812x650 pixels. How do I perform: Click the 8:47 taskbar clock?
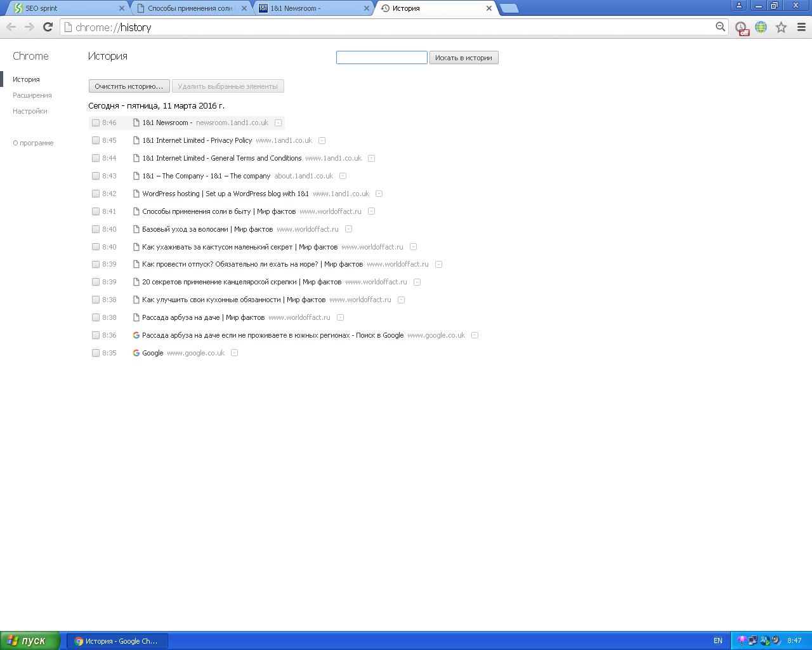(x=794, y=640)
